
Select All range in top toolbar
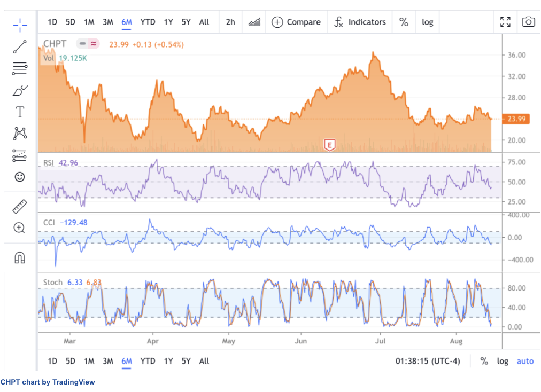(204, 22)
